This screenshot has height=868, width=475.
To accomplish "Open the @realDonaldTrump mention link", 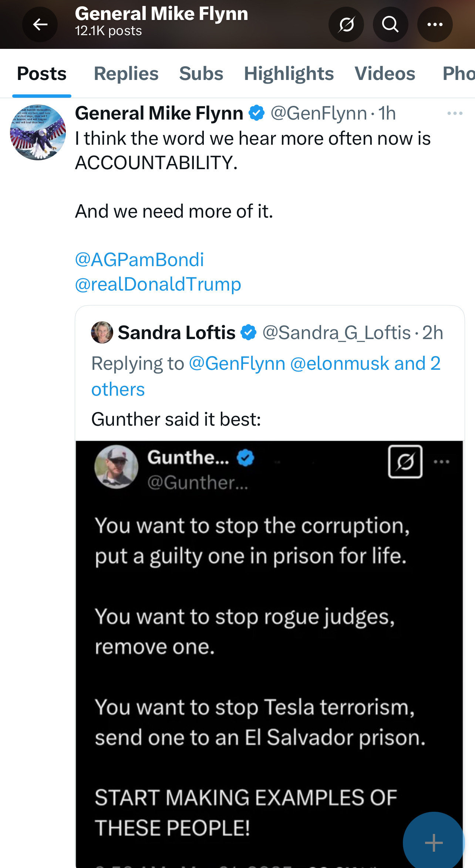I will pos(158,284).
